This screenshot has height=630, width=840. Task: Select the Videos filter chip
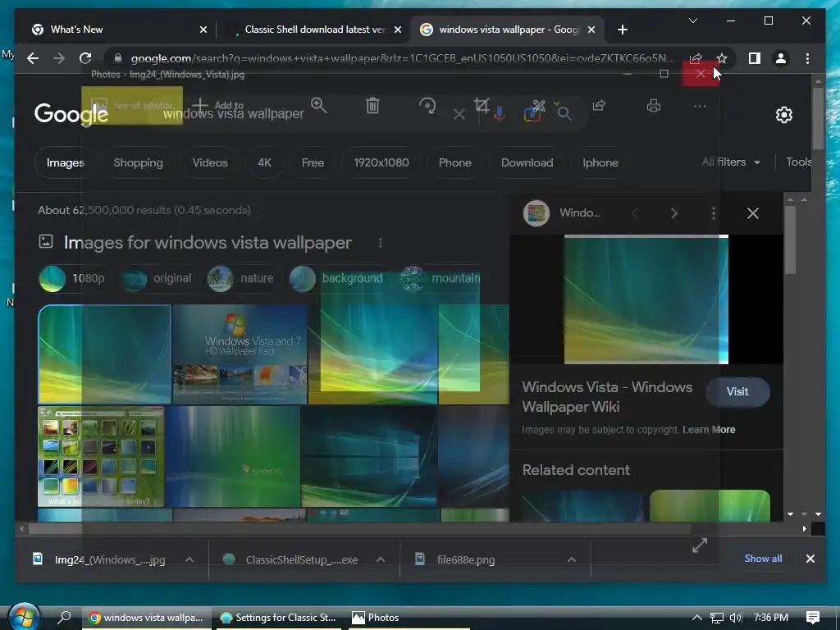tap(210, 162)
